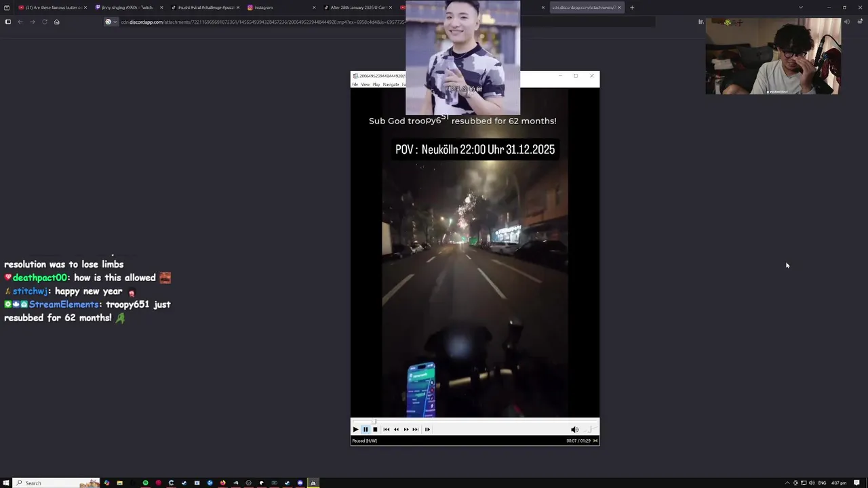The width and height of the screenshot is (868, 488).
Task: Click the Play button in the media player
Action: pos(355,429)
